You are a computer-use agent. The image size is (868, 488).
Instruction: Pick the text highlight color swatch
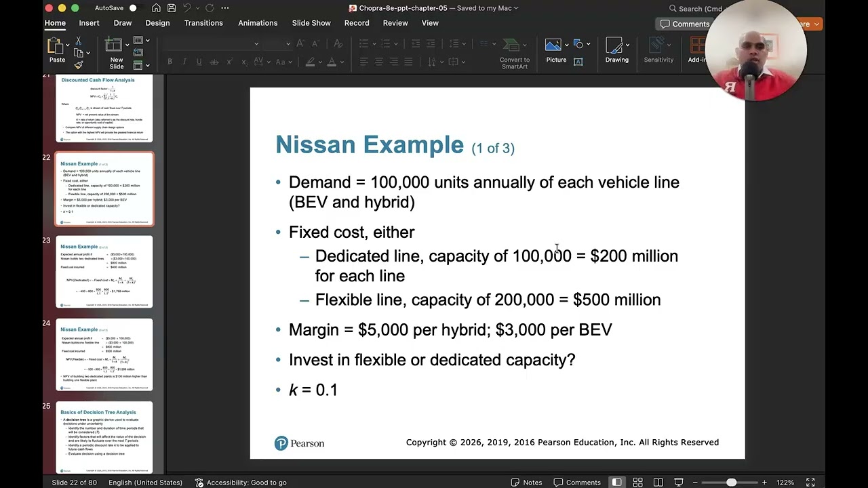coord(310,62)
